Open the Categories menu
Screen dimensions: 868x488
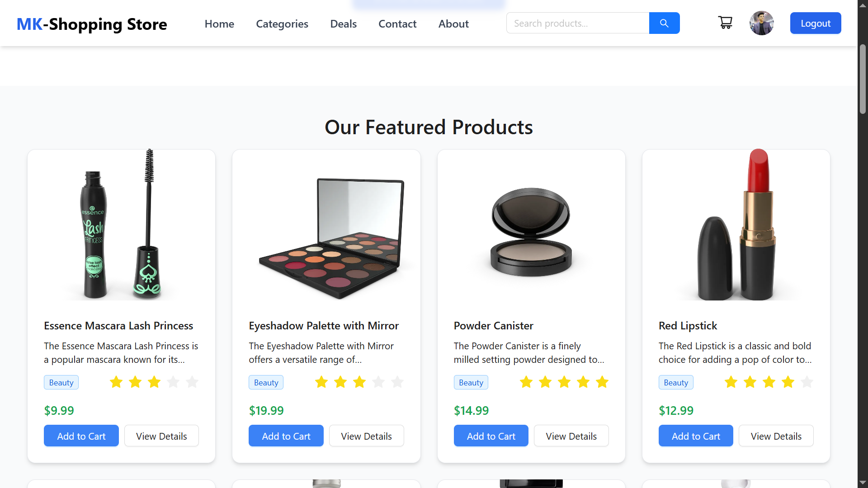pyautogui.click(x=282, y=24)
